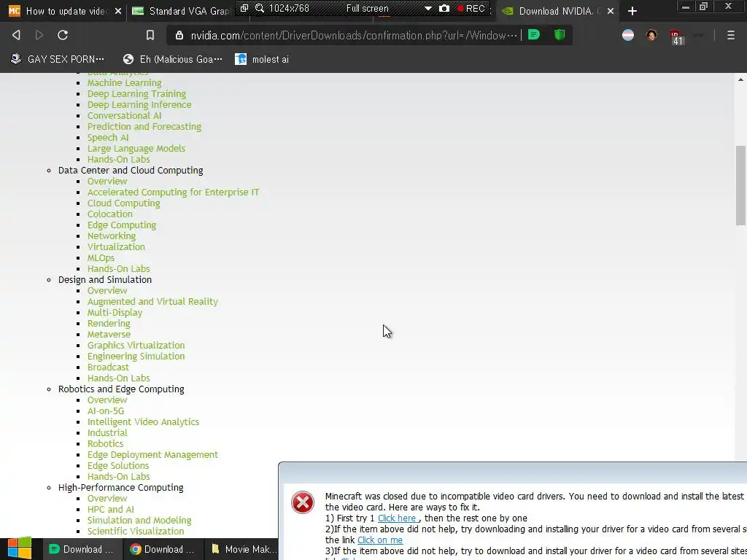The height and width of the screenshot is (560, 747).
Task: Open a new tab with the plus icon
Action: tap(632, 11)
